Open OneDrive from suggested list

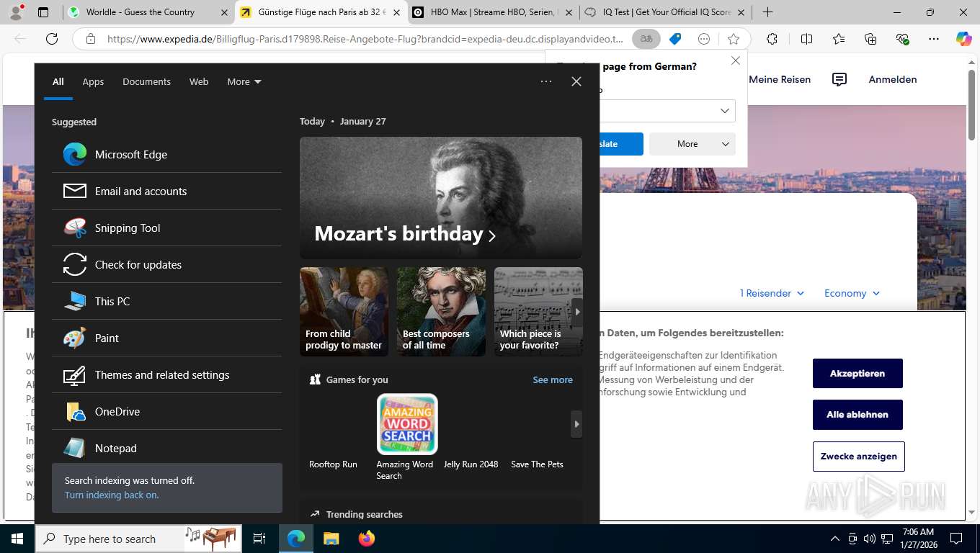(166, 411)
